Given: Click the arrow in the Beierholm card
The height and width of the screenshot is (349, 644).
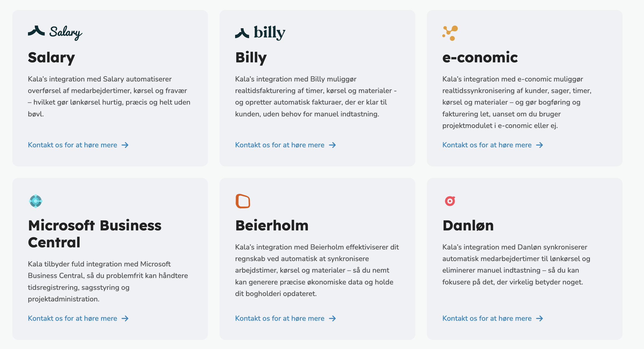Looking at the screenshot, I should pos(332,319).
